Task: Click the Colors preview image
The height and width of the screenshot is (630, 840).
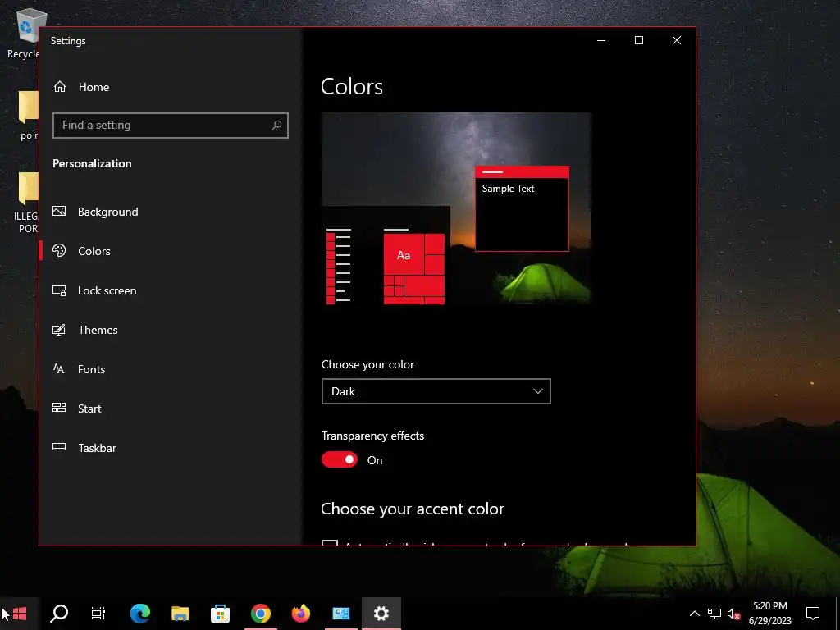Action: pyautogui.click(x=456, y=208)
